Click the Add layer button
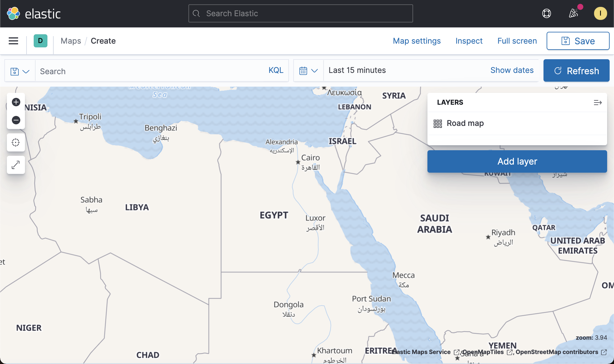The height and width of the screenshot is (364, 614). [x=517, y=161]
